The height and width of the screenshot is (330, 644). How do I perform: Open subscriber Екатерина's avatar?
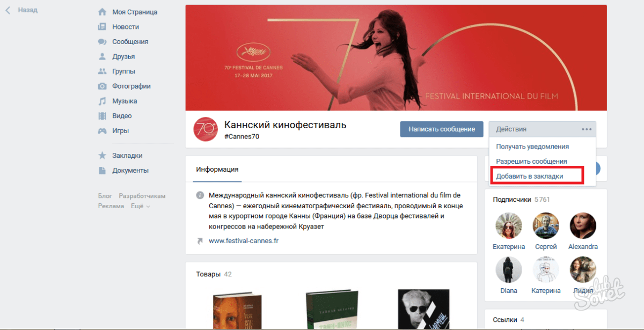[509, 226]
